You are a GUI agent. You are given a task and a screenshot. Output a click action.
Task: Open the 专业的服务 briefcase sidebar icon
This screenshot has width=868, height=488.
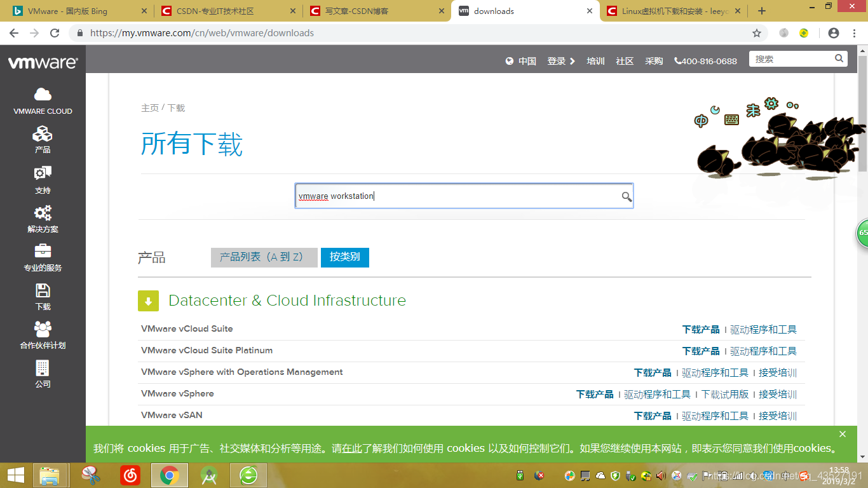pos(43,251)
